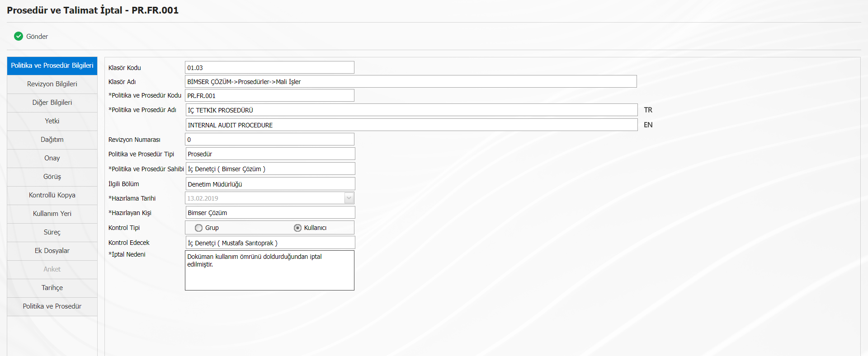
Task: Click the Klasör Kodu field 01.03
Action: click(269, 67)
